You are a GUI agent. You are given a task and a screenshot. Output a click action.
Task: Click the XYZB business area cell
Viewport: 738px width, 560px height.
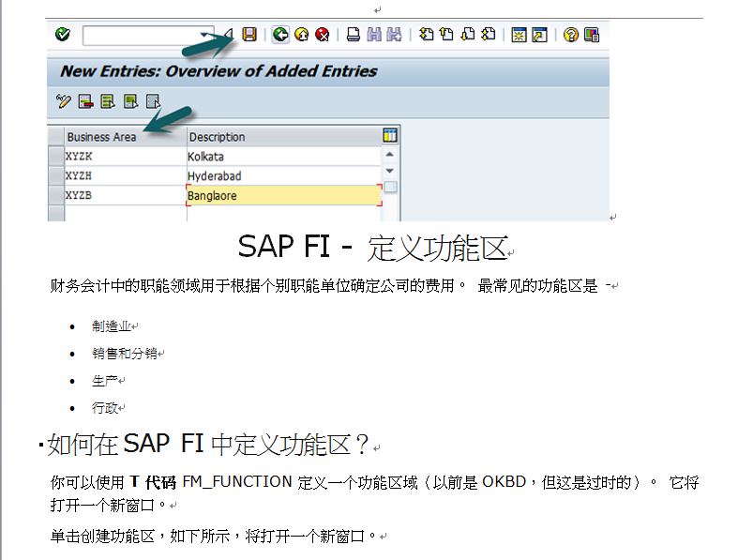126,195
